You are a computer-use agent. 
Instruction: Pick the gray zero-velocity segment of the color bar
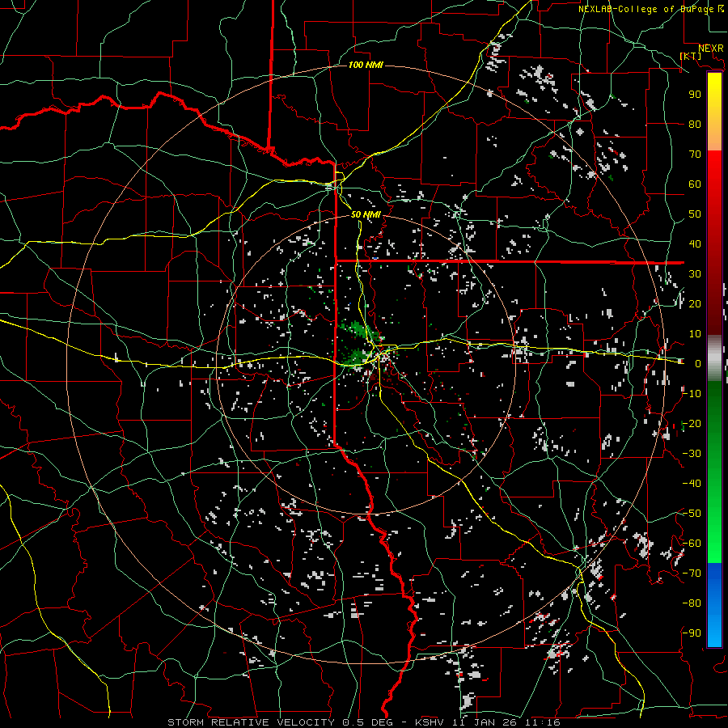click(x=714, y=358)
